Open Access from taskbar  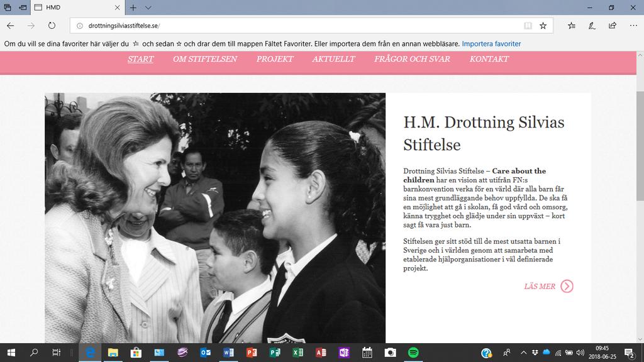click(x=321, y=353)
